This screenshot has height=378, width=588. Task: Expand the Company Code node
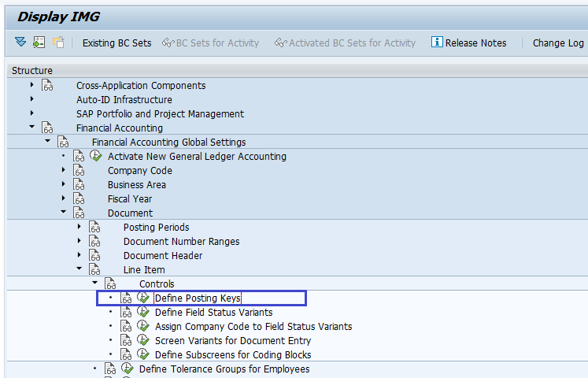64,170
